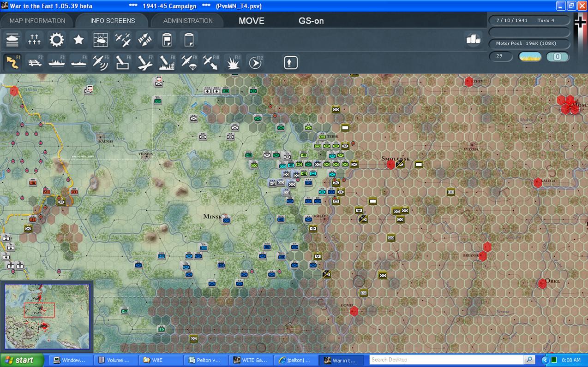Viewport: 588px width, 367px height.
Task: Switch to the MAP INFORMATION tab
Action: pyautogui.click(x=37, y=21)
